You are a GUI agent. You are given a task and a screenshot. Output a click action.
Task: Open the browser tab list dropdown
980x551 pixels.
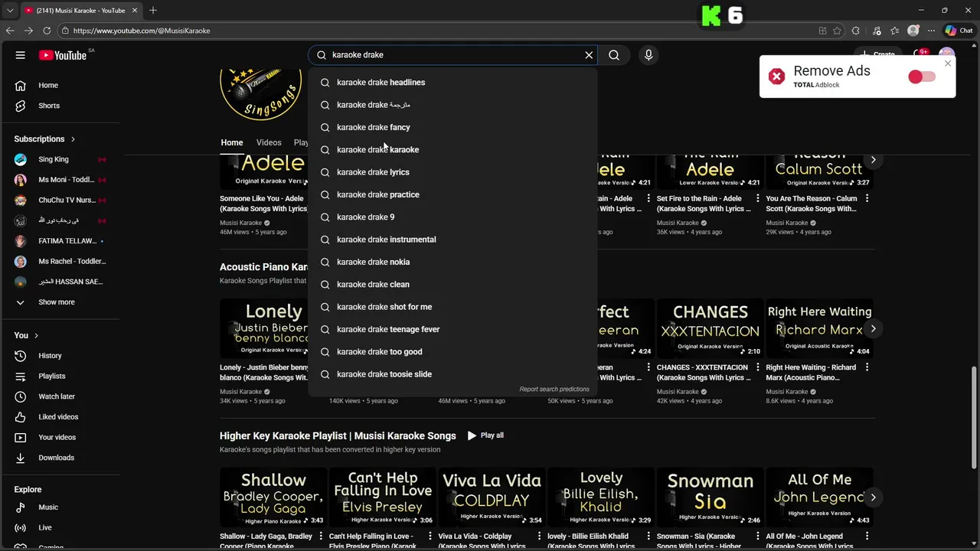(10, 10)
